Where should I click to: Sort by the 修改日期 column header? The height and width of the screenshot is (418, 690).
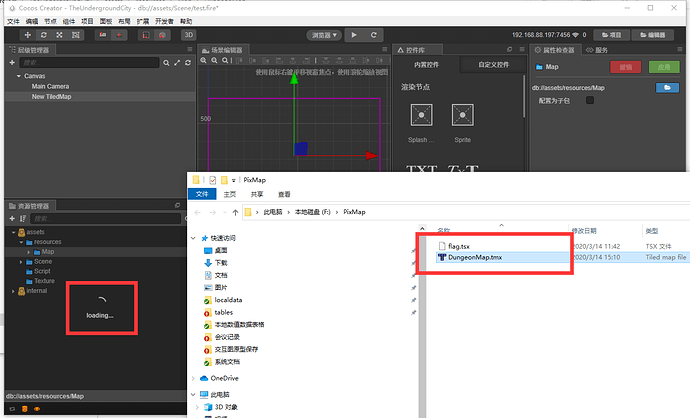(x=584, y=231)
